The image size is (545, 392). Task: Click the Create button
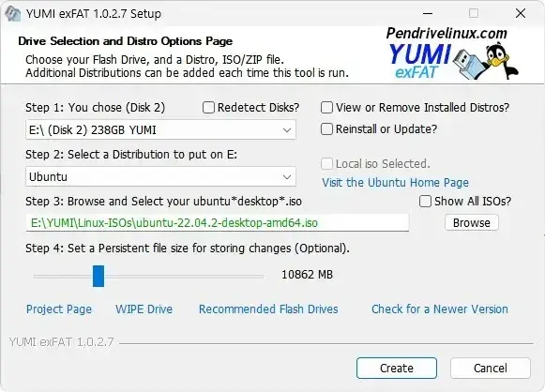click(397, 368)
